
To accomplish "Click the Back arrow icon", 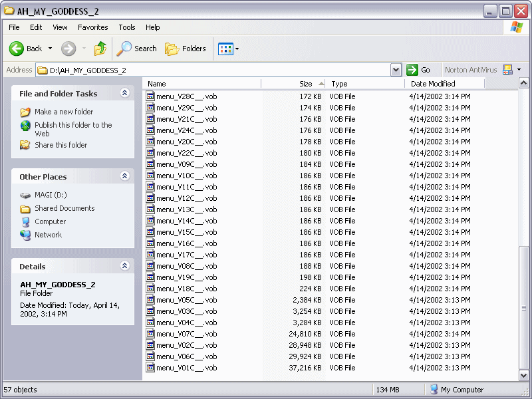I will pos(17,49).
